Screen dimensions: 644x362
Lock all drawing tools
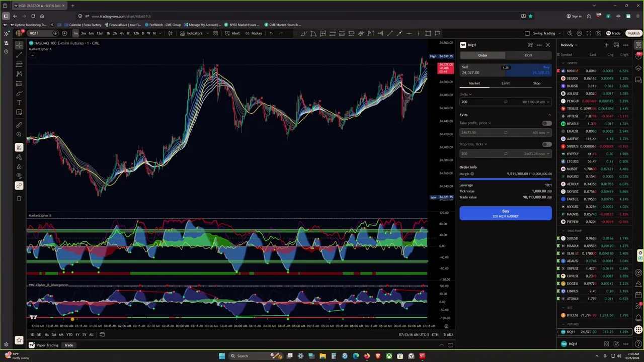19,166
